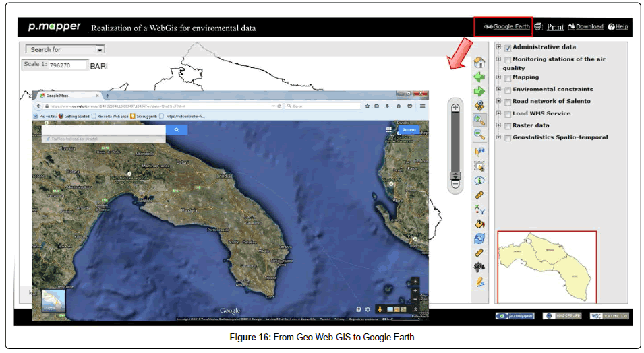Click the zoom slider minus button
The height and width of the screenshot is (353, 644).
click(x=455, y=185)
